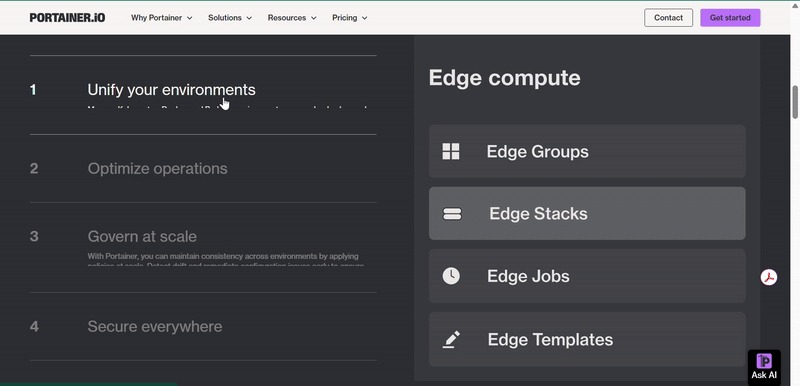This screenshot has width=800, height=386.
Task: Click step number 4
Action: [34, 327]
